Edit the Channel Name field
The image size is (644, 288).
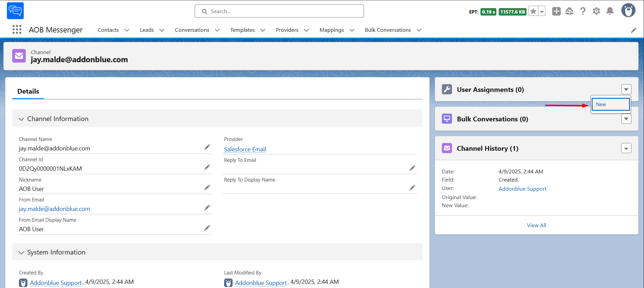(x=207, y=147)
